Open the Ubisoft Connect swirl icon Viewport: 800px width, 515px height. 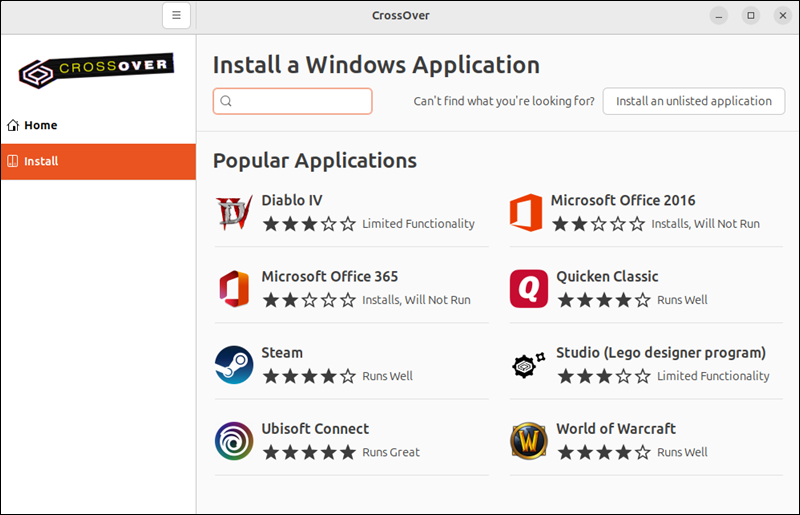point(234,441)
